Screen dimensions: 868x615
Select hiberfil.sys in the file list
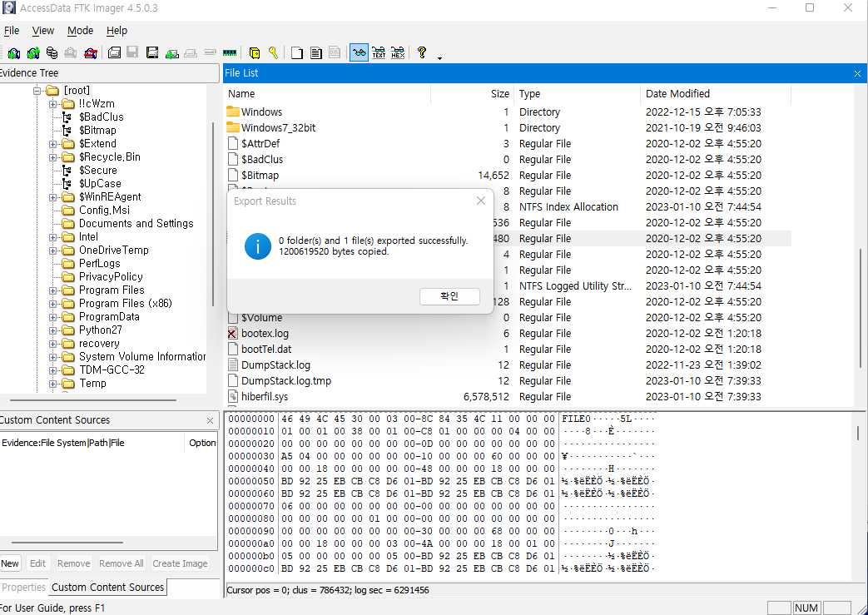coord(265,397)
